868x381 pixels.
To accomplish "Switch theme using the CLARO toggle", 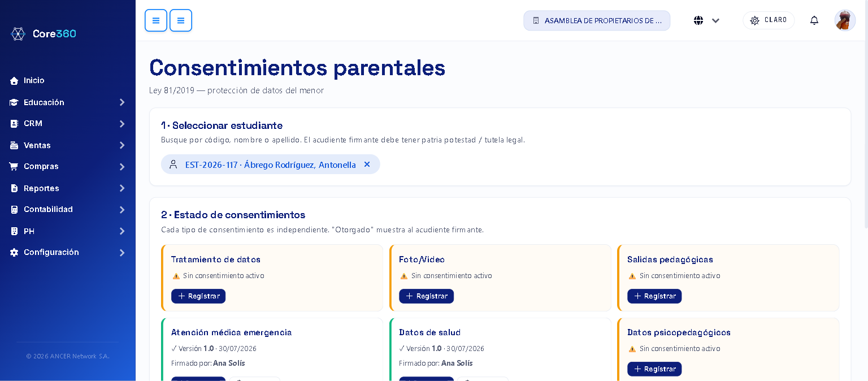I will [769, 20].
